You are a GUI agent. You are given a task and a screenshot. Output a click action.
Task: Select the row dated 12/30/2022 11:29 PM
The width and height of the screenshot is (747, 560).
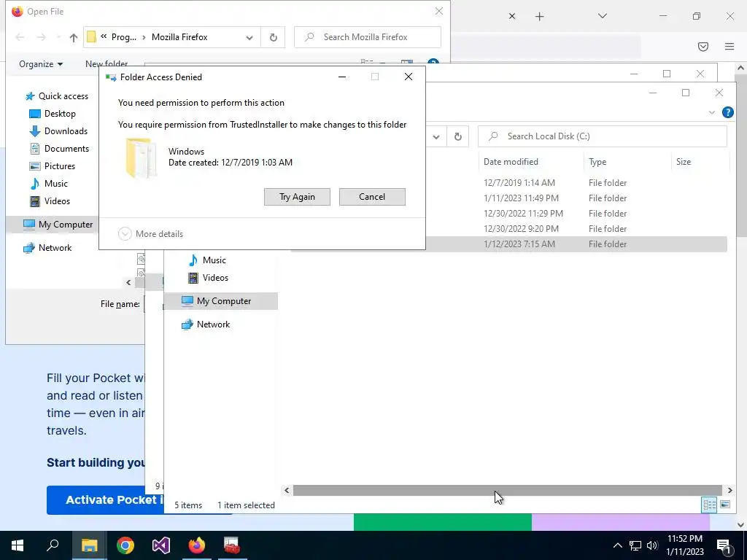click(x=508, y=214)
